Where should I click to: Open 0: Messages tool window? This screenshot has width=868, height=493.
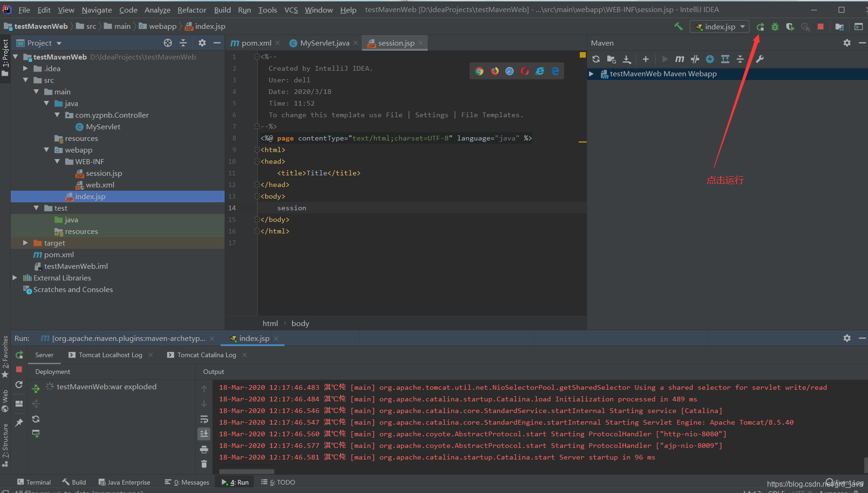pyautogui.click(x=187, y=482)
